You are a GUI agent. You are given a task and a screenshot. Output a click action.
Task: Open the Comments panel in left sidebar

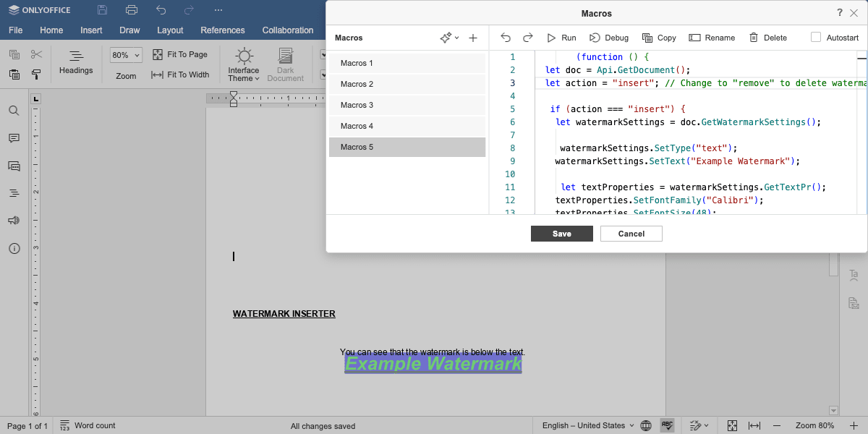14,138
